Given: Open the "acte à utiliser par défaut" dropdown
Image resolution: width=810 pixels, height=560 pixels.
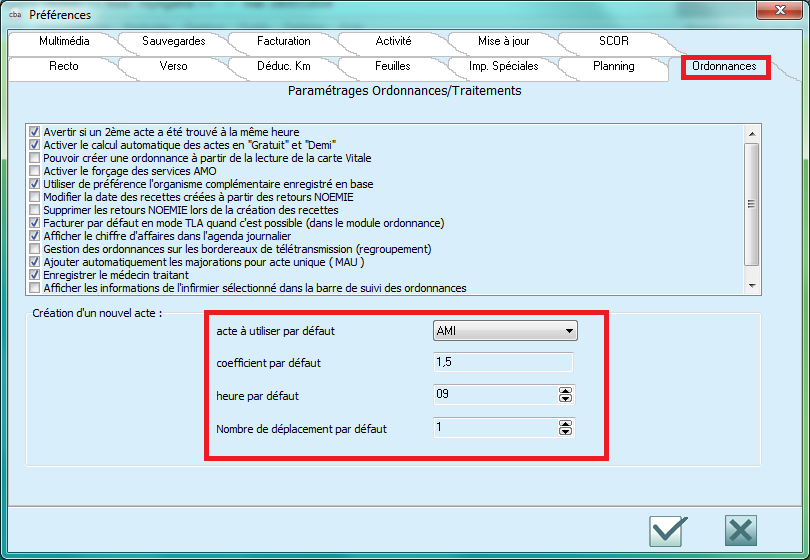Looking at the screenshot, I should point(505,331).
